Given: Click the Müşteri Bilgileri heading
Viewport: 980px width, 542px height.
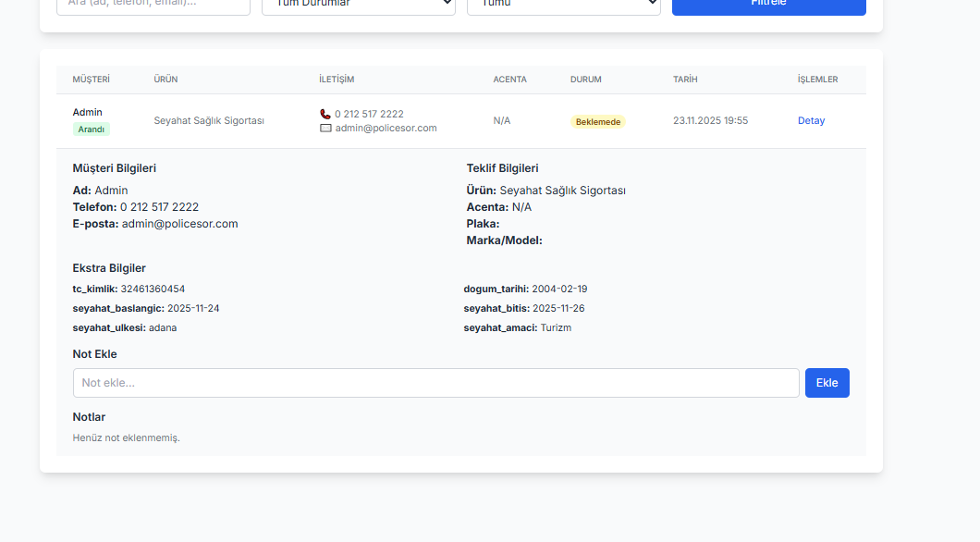Looking at the screenshot, I should pyautogui.click(x=115, y=168).
